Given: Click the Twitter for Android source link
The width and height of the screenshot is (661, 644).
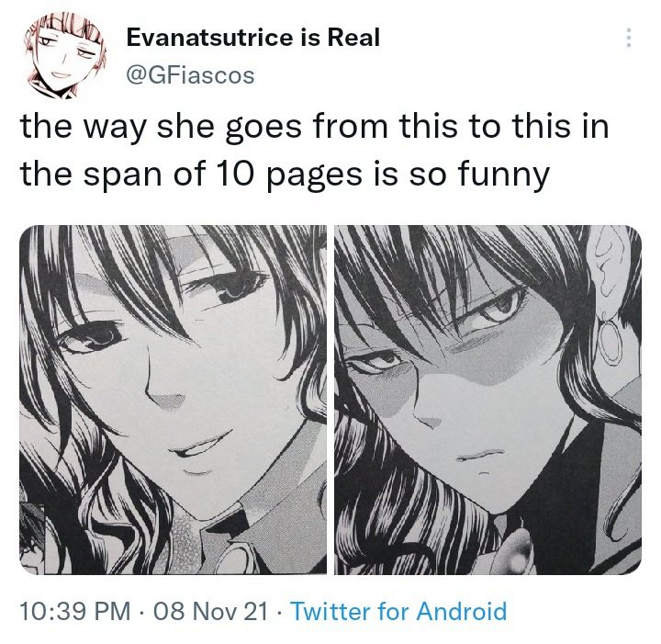Looking at the screenshot, I should click(398, 611).
